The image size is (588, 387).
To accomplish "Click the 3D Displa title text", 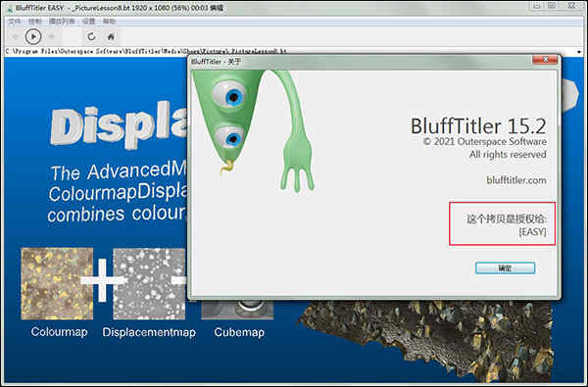I will 120,126.
